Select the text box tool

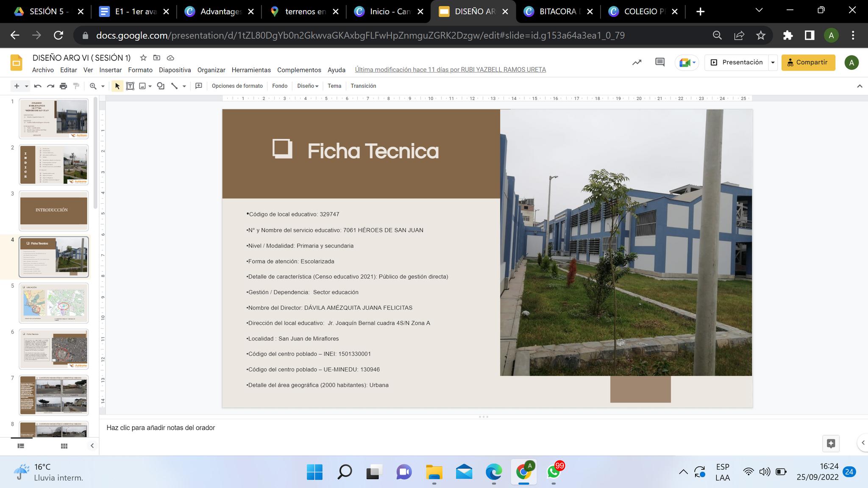click(130, 86)
